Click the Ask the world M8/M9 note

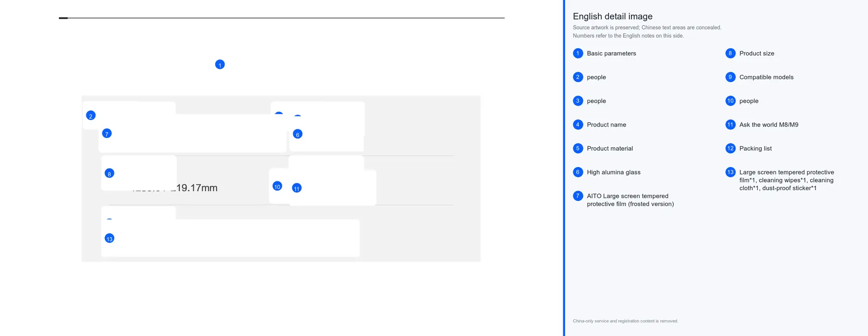[x=769, y=125]
